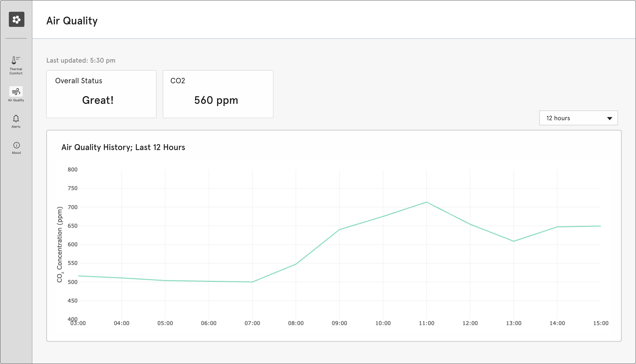The width and height of the screenshot is (636, 364).
Task: Click the 'Great!' status value
Action: (x=98, y=100)
